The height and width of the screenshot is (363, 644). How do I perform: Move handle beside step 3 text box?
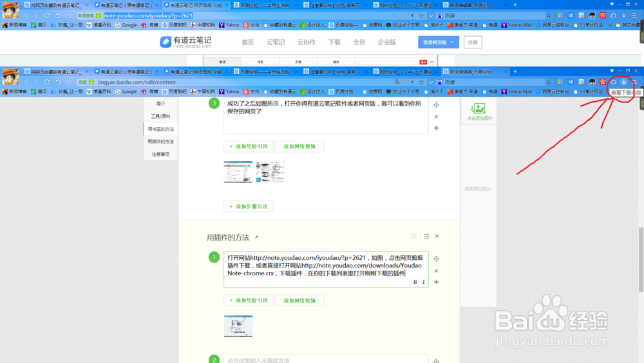pos(436,105)
